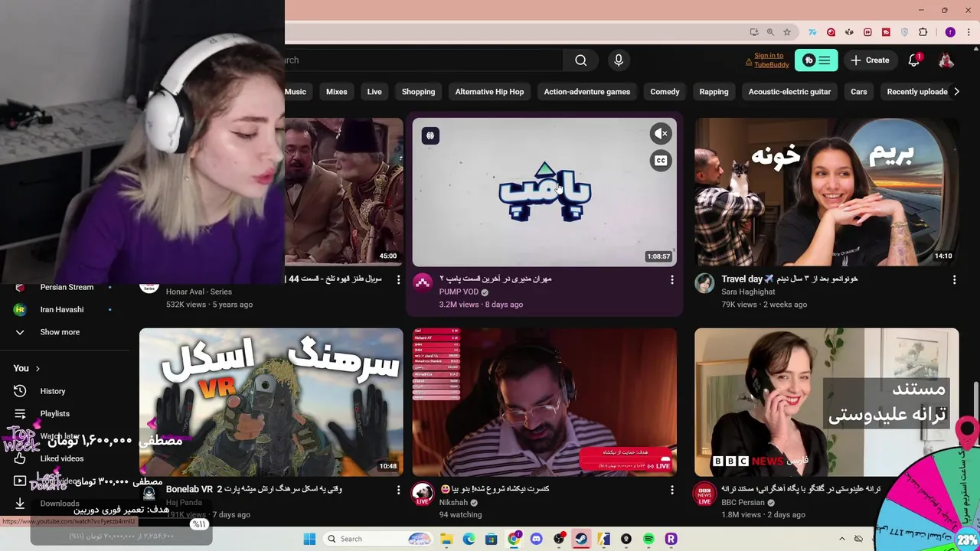Click the Sara Highighat channel name
This screenshot has width=980, height=551.
(748, 292)
